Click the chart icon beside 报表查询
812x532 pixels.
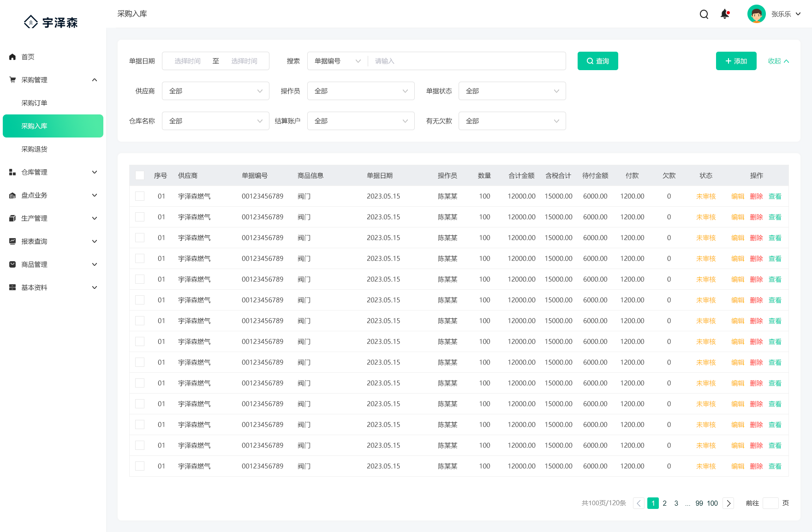tap(12, 241)
